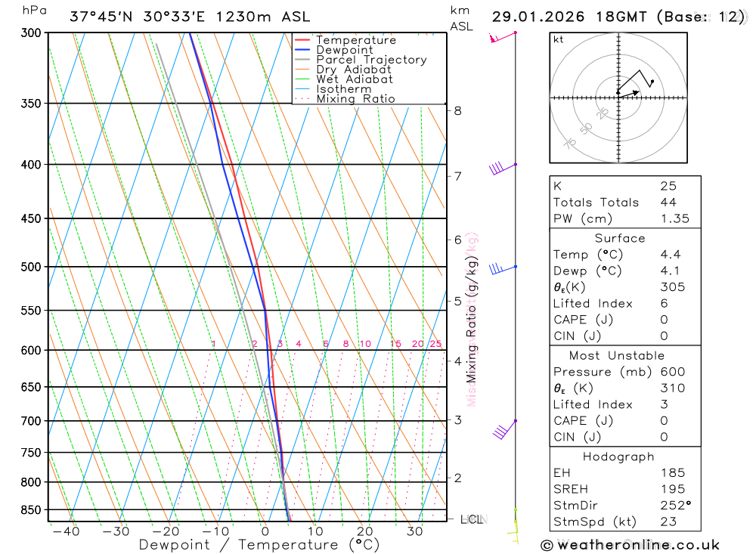Click the hodograph 50 ring label
The width and height of the screenshot is (756, 554).
point(586,128)
